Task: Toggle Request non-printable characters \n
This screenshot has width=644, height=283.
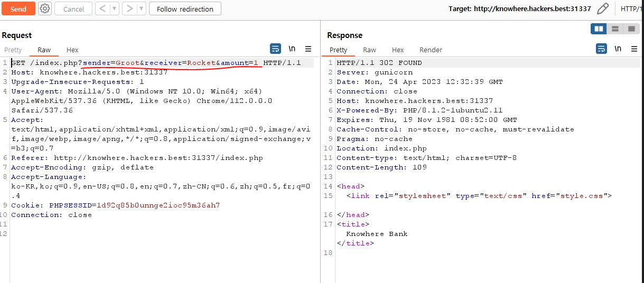Action: click(292, 49)
